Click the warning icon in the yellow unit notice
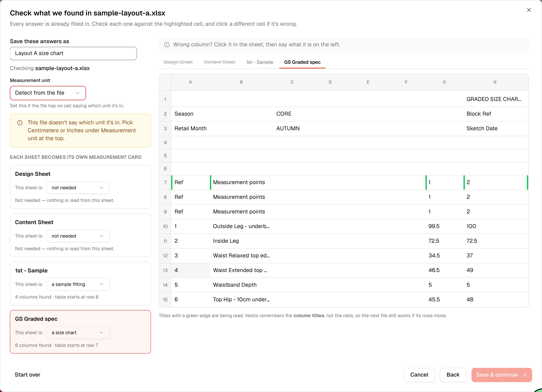Screen dimensions: 542x392 pyautogui.click(x=20, y=123)
